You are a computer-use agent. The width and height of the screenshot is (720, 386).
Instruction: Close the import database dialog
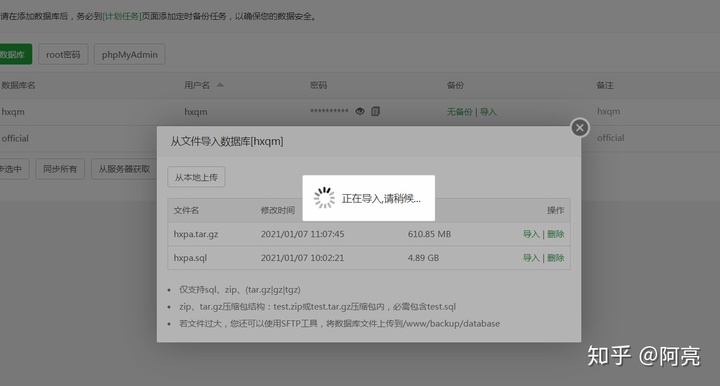[x=580, y=128]
